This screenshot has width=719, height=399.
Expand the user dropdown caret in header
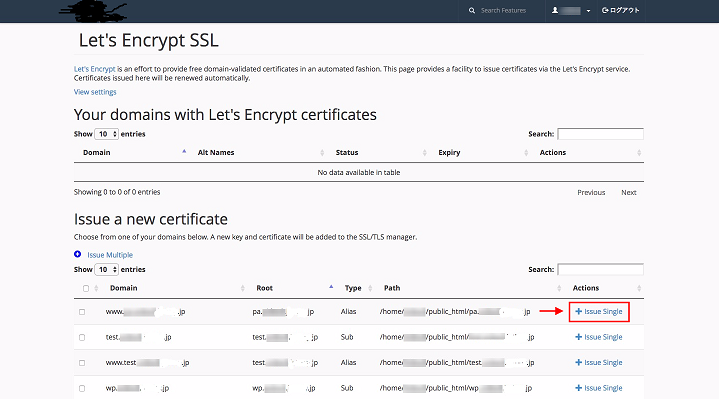pyautogui.click(x=588, y=11)
